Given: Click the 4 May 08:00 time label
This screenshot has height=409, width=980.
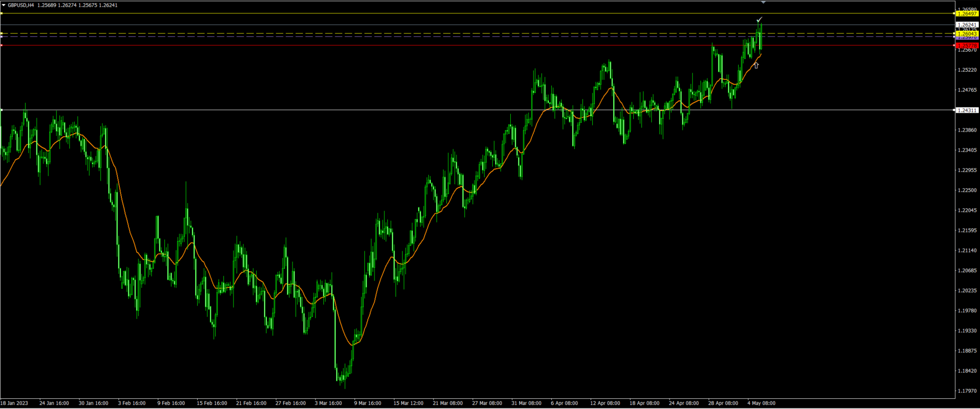Looking at the screenshot, I should click(761, 403).
